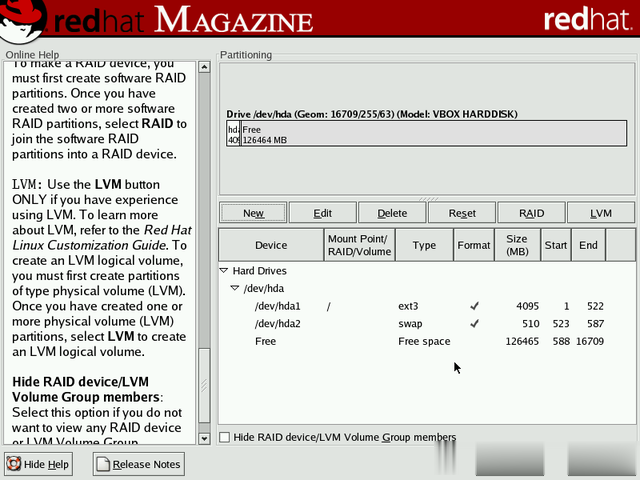Screen dimensions: 640x480
Task: Toggle format checkmark for /dev/hda2
Action: 474,323
